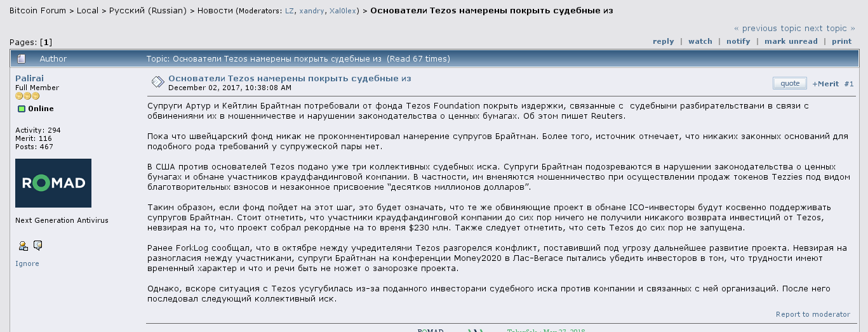This screenshot has height=332, width=868.
Task: View Palirai's profile via user icon
Action: 23,246
